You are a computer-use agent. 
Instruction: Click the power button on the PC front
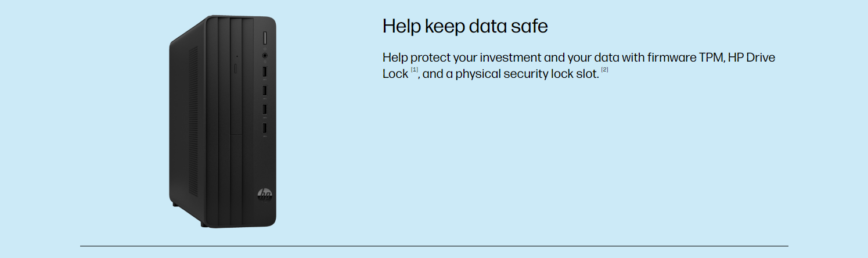[x=265, y=38]
